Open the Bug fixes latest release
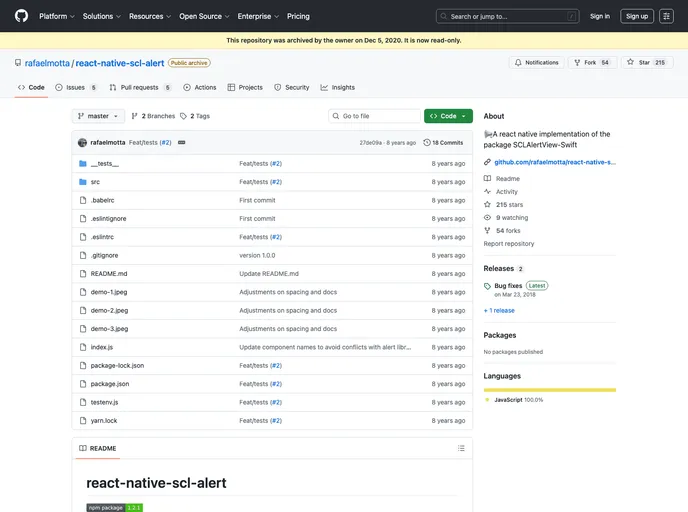This screenshot has width=688, height=512. click(x=508, y=286)
